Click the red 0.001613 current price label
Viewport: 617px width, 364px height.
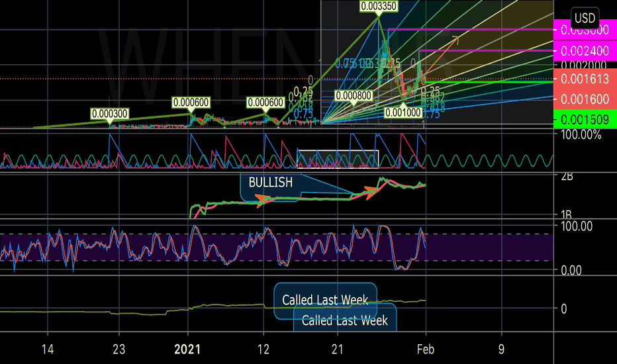click(x=585, y=79)
